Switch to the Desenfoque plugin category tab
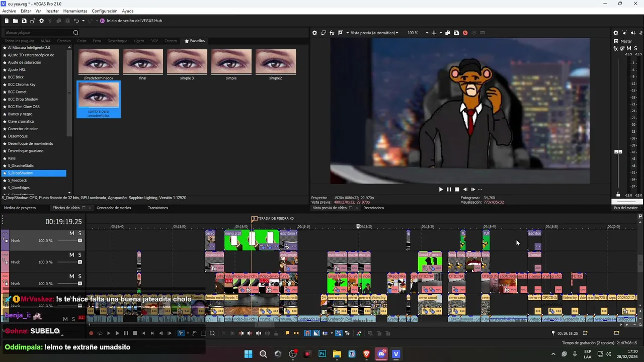Viewport: 644px width, 362px height. pos(117,41)
